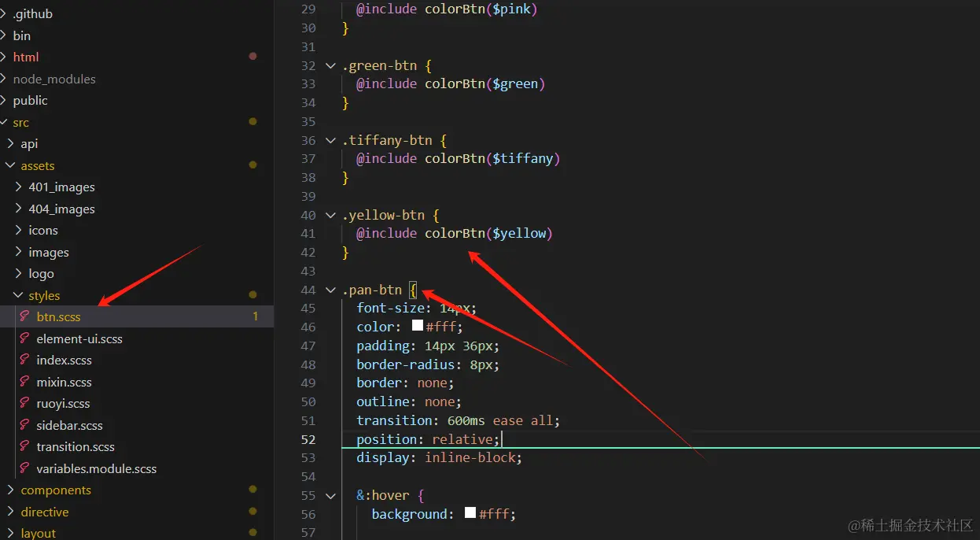Expand the layout folder chevron
The image size is (980, 540).
tap(10, 533)
